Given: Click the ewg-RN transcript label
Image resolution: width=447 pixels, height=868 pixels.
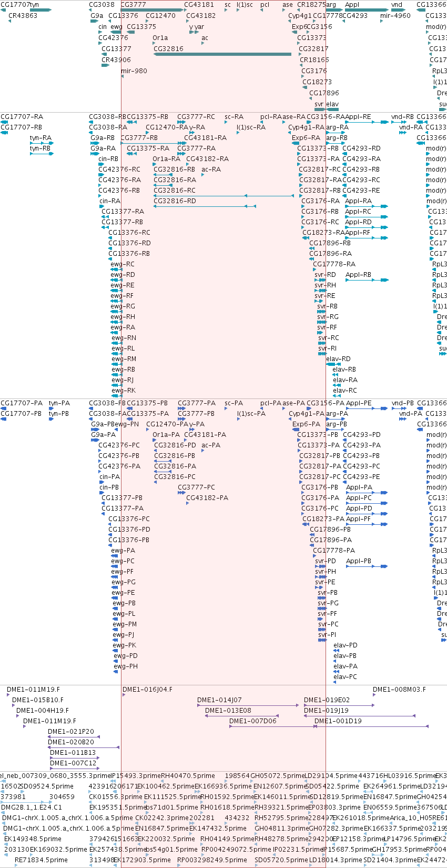Looking at the screenshot, I should [x=124, y=338].
